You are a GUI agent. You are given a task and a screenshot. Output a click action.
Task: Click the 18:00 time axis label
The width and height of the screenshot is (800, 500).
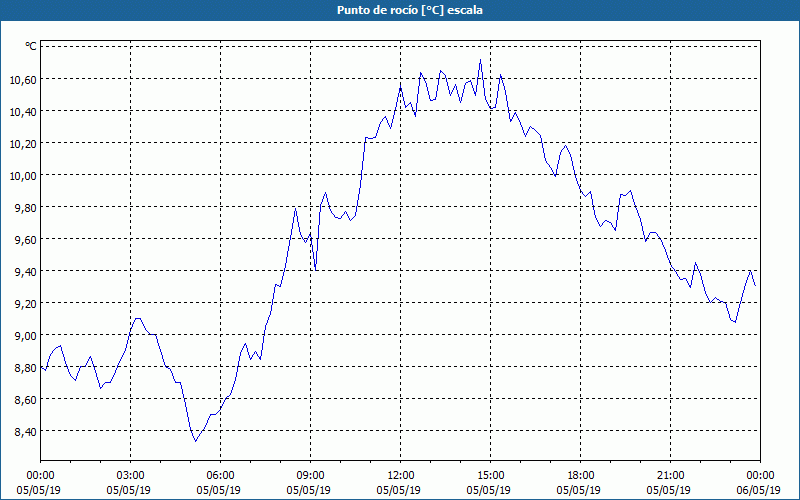[581, 476]
